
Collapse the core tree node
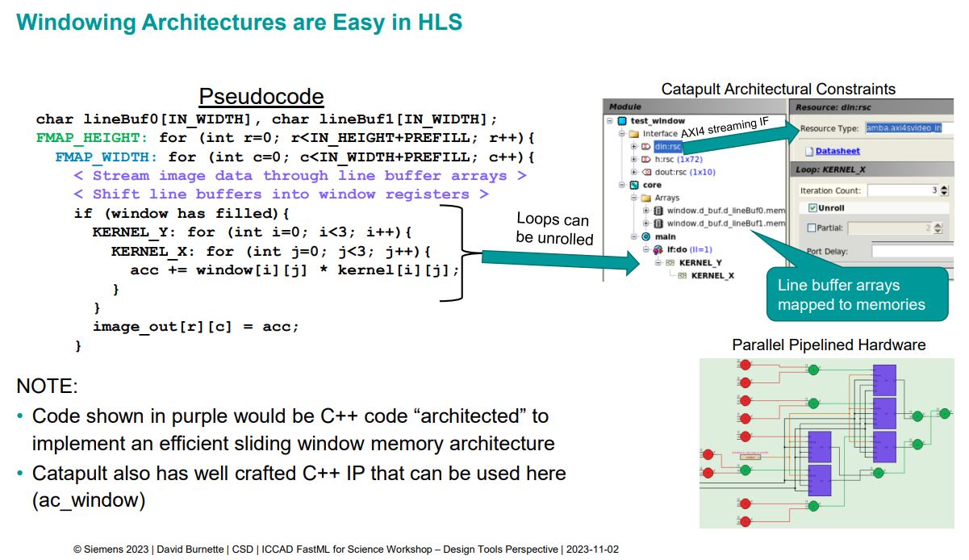(x=621, y=185)
